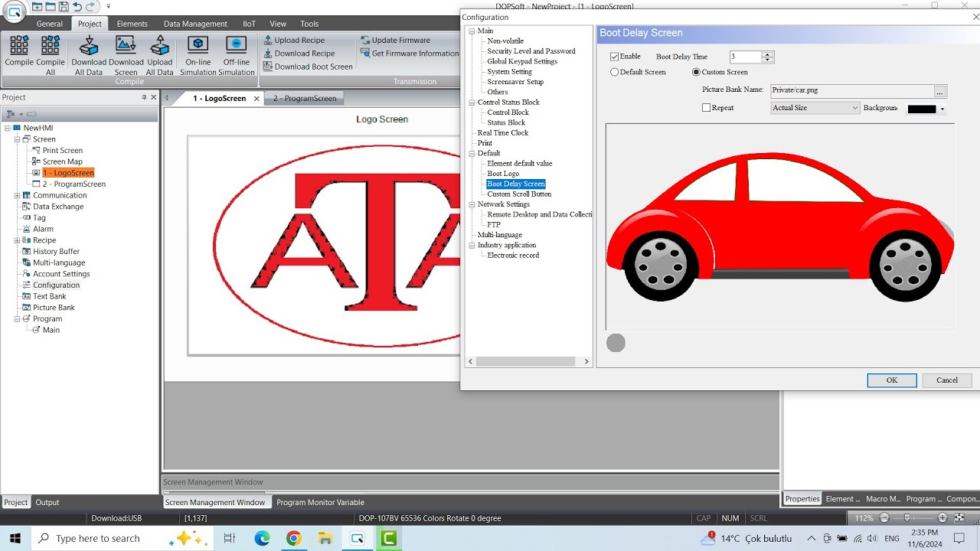Open File Explorer from taskbar

coord(325,538)
